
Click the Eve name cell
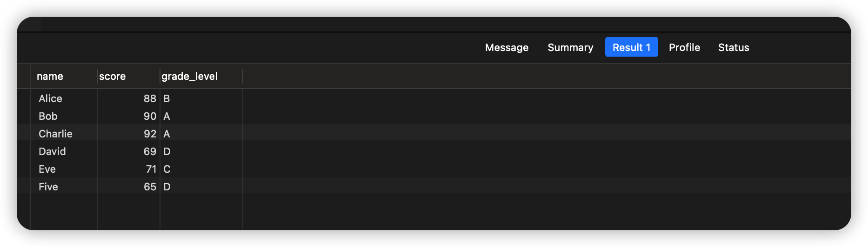(x=47, y=169)
